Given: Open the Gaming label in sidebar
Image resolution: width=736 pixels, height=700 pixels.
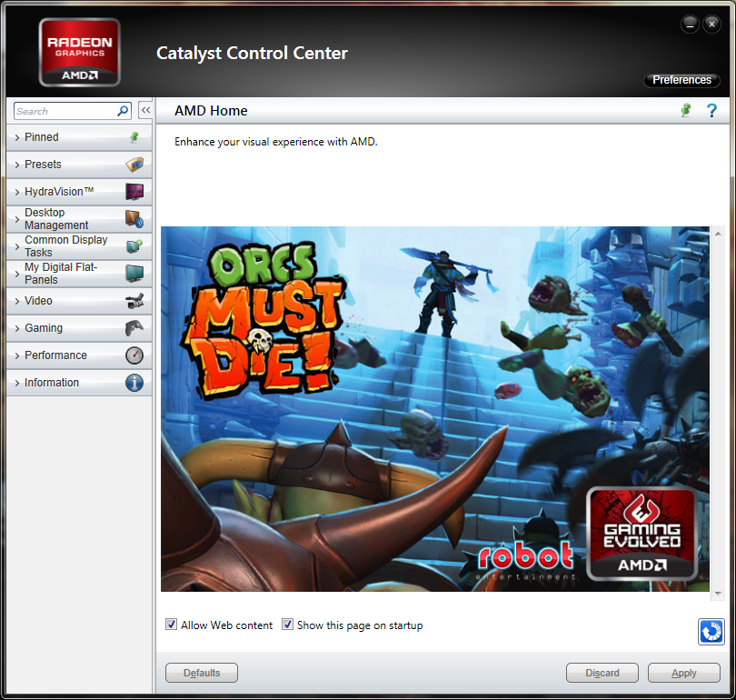Looking at the screenshot, I should tap(44, 328).
